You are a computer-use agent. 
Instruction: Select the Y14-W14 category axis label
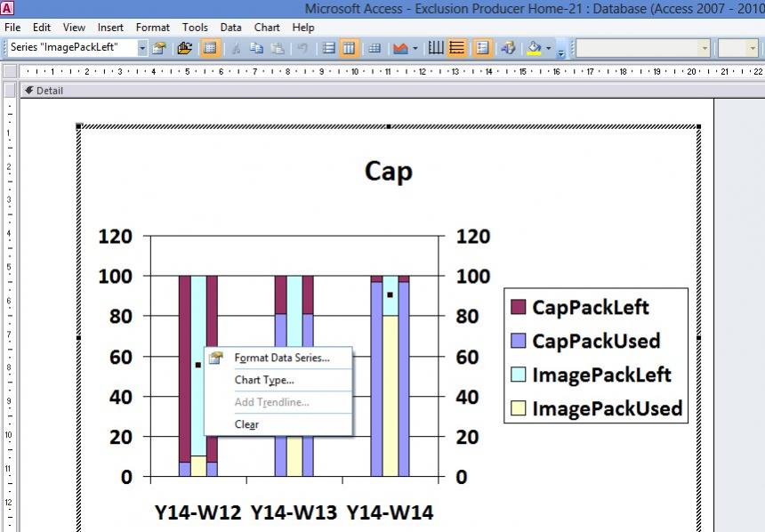[x=390, y=512]
